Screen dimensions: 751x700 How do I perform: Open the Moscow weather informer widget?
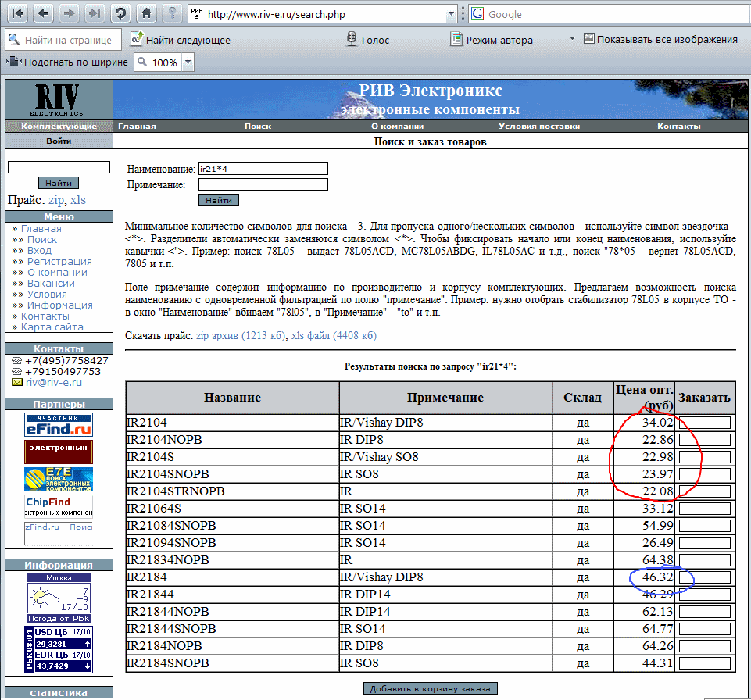click(x=59, y=598)
